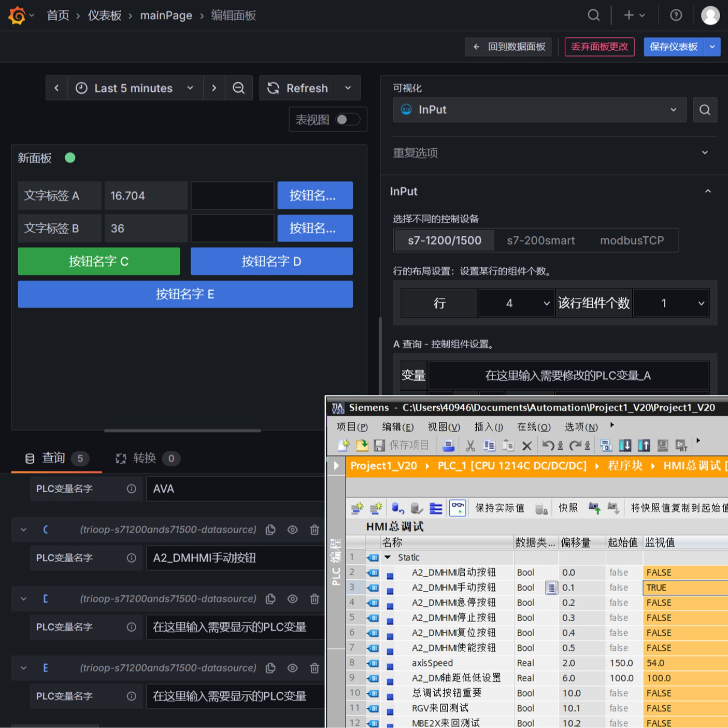Toggle visibility eye of query D
The image size is (728, 728).
coord(292,598)
